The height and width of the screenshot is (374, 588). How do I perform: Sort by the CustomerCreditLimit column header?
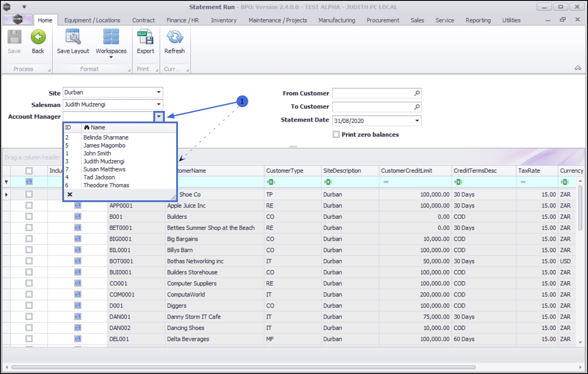[407, 171]
